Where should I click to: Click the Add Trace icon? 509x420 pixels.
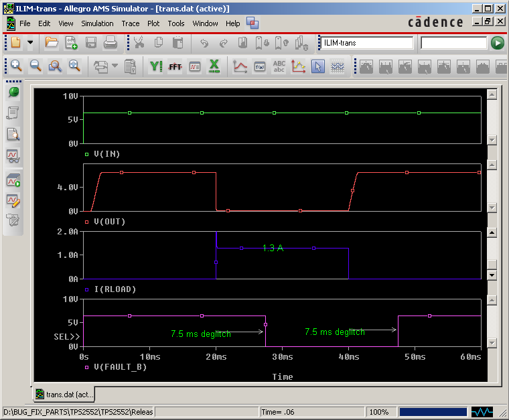click(240, 66)
